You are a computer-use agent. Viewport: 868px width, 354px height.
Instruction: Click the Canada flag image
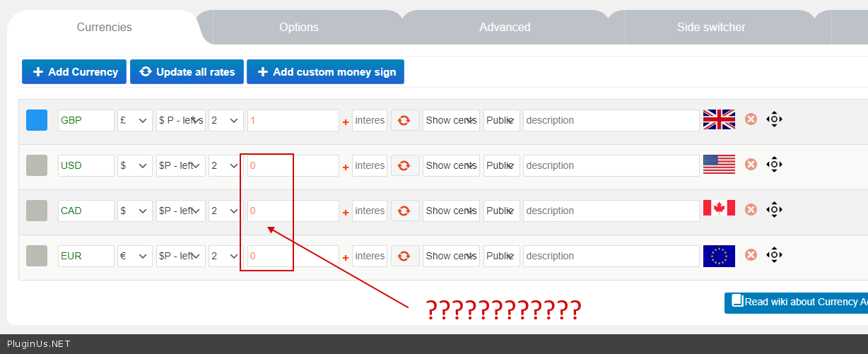[x=719, y=208]
